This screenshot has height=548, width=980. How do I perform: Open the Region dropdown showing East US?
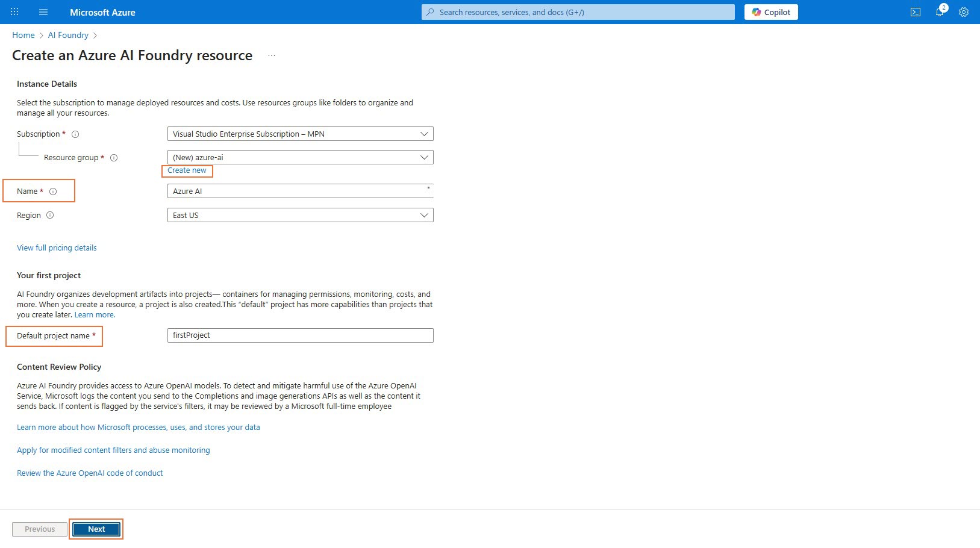click(300, 215)
